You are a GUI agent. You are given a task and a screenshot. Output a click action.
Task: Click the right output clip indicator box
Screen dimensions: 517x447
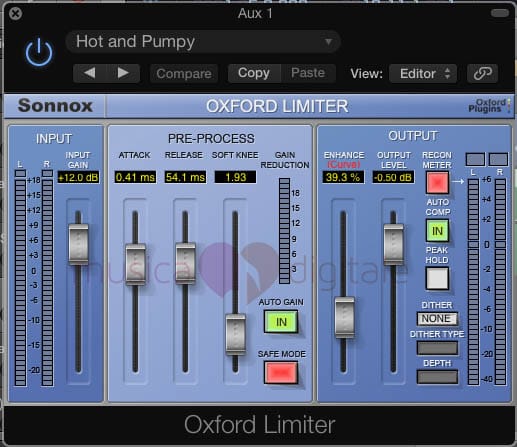point(498,159)
